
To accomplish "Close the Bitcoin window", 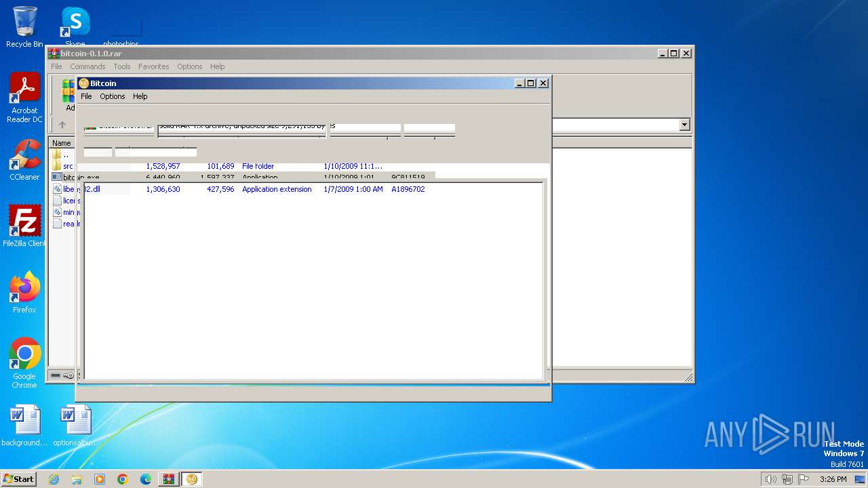I will pos(543,83).
